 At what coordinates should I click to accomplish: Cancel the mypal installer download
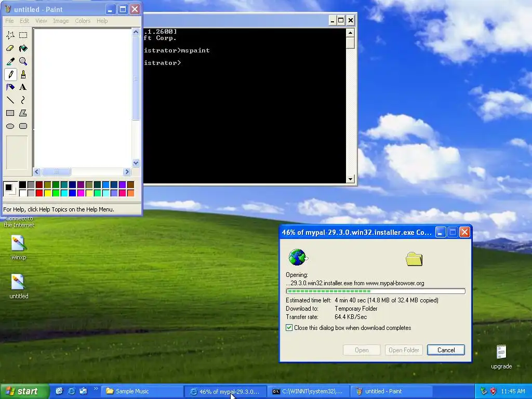pyautogui.click(x=446, y=350)
